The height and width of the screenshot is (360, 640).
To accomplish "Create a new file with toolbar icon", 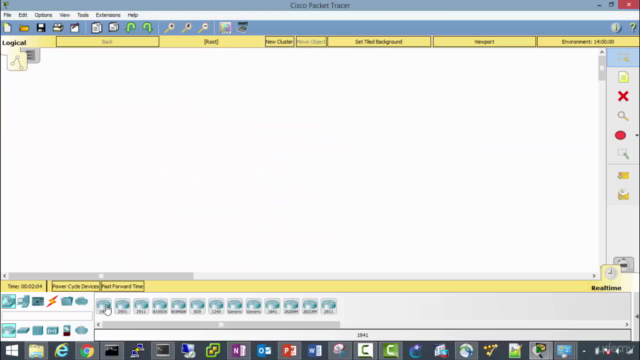I will (x=7, y=28).
